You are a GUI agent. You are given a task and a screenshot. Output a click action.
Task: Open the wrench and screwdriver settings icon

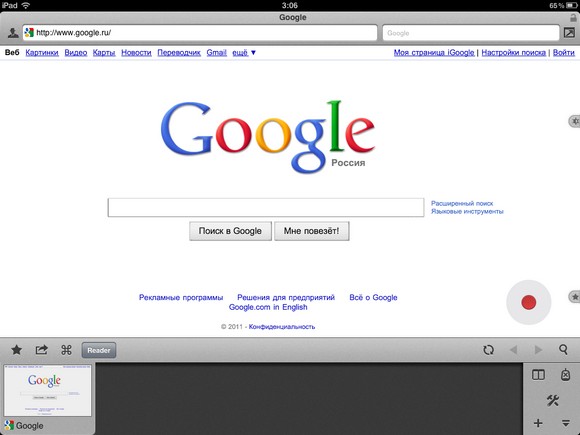tap(553, 400)
